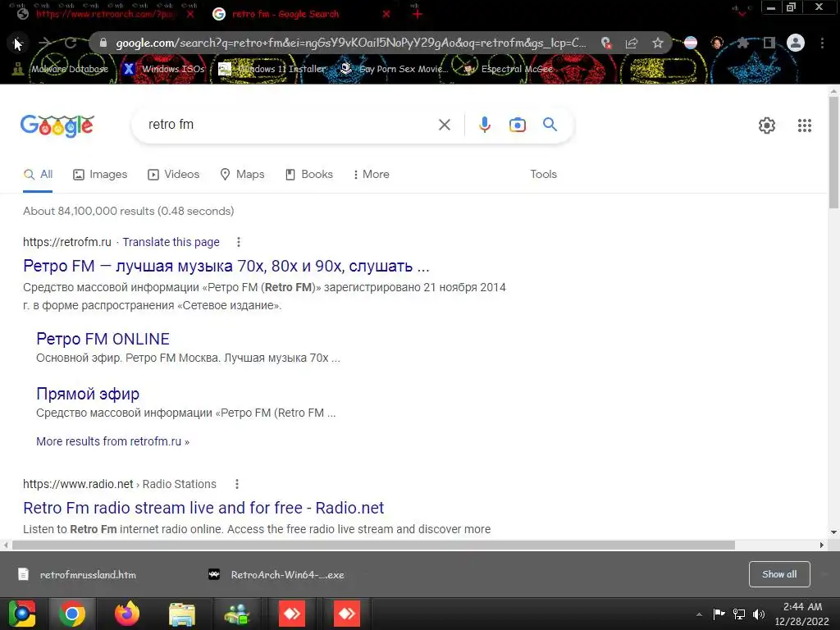
Task: Open the share page icon in address bar
Action: click(632, 43)
